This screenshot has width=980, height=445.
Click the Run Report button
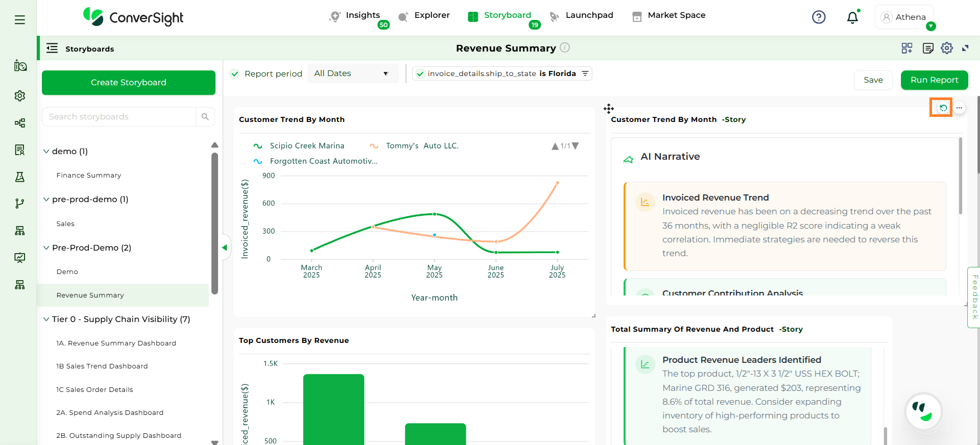(x=934, y=80)
